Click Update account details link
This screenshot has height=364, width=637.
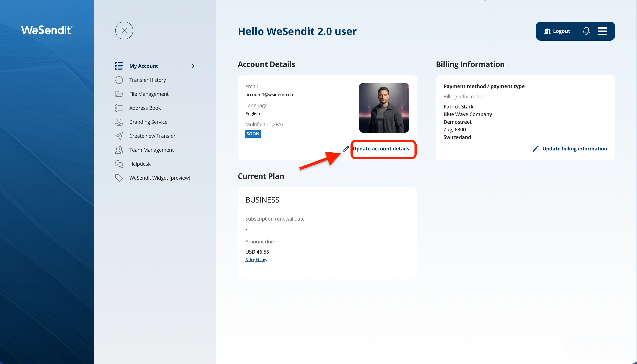381,149
